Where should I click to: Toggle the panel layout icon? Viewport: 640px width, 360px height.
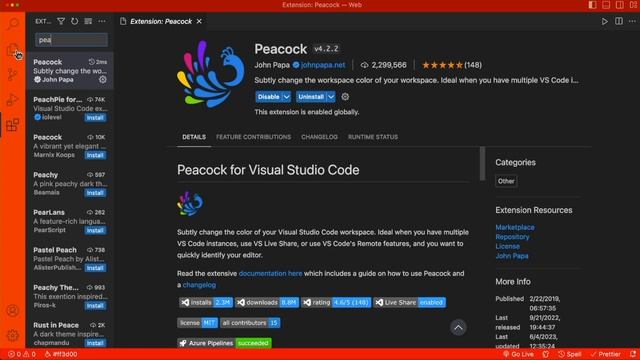(x=606, y=5)
